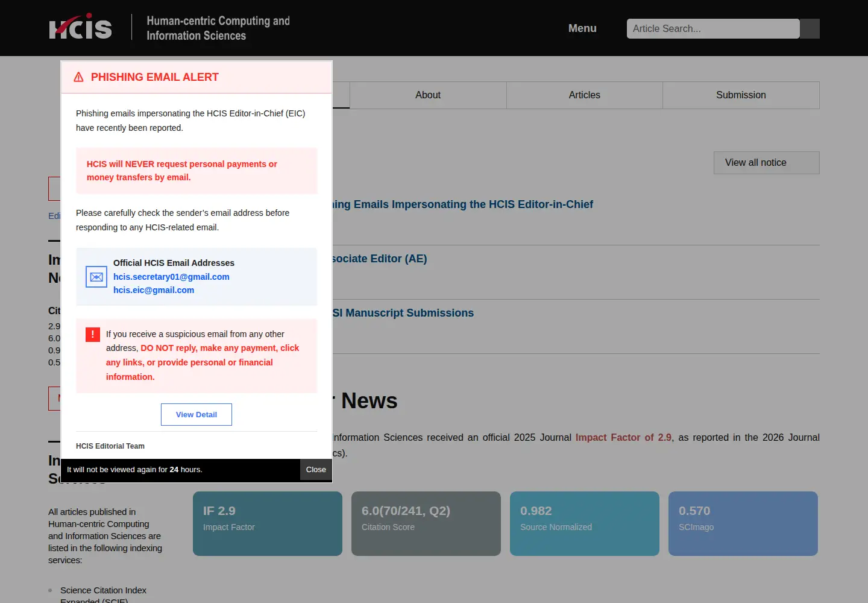The image size is (868, 603).
Task: Open notice about Emails Impersonating the HCIS Editor-in-Chief
Action: [x=463, y=204]
